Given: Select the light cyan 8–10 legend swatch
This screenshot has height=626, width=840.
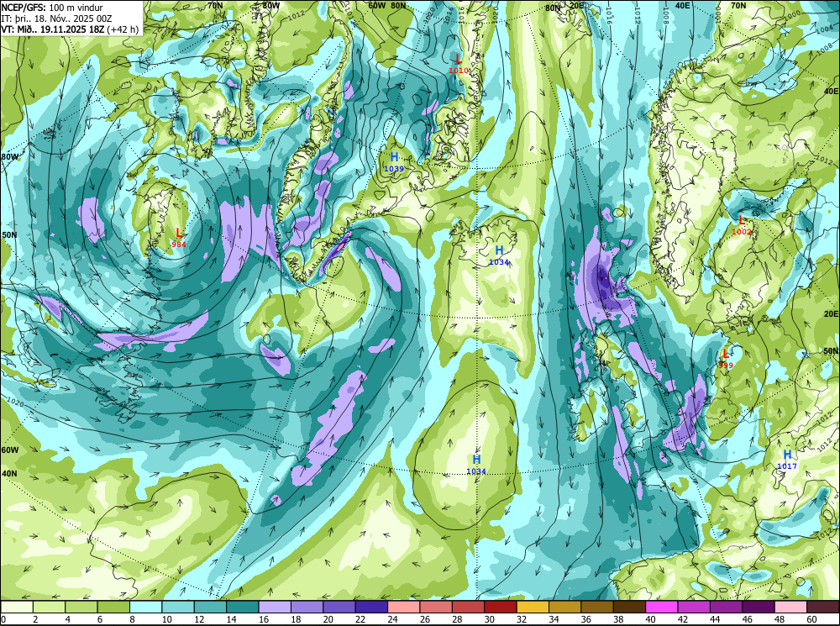Looking at the screenshot, I should point(145,607).
